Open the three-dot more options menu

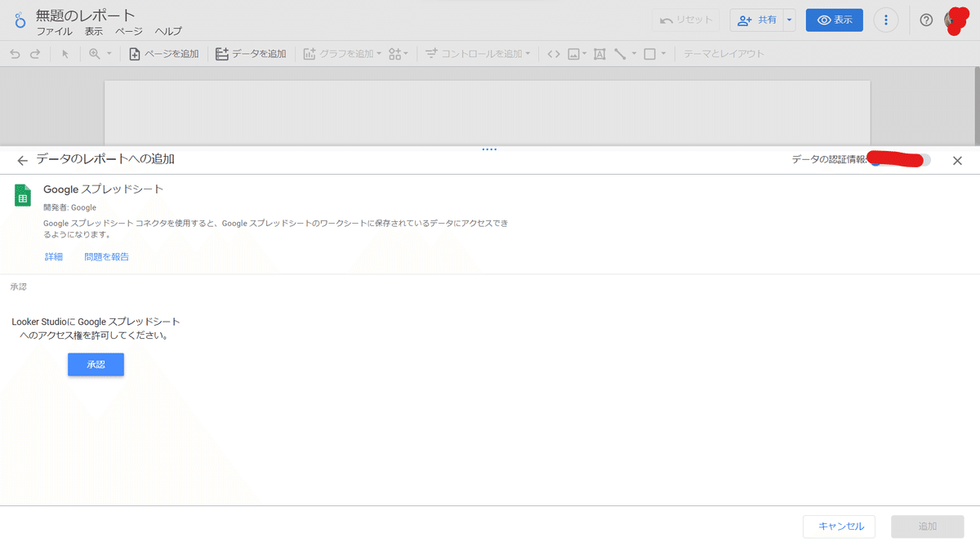click(x=886, y=20)
